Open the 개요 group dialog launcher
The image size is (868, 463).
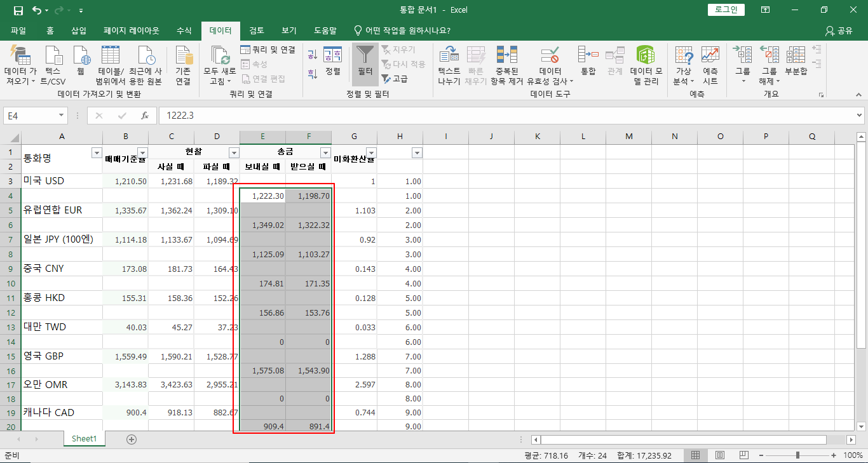822,95
